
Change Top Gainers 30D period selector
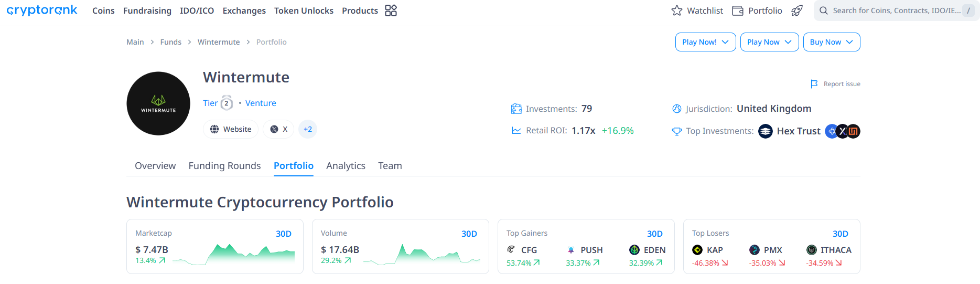coord(655,234)
